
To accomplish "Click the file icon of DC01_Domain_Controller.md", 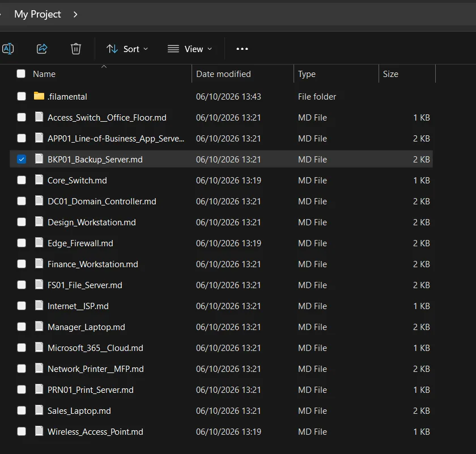I will tap(39, 200).
